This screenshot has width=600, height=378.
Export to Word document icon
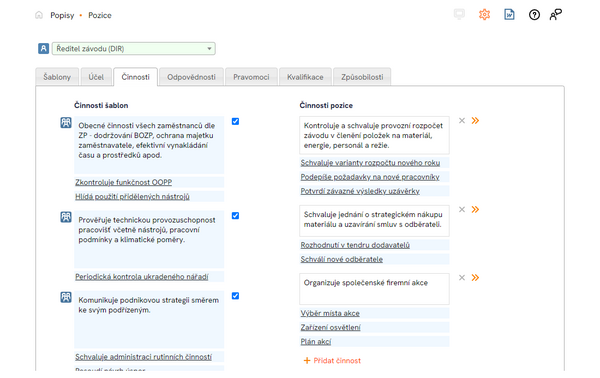coord(509,15)
